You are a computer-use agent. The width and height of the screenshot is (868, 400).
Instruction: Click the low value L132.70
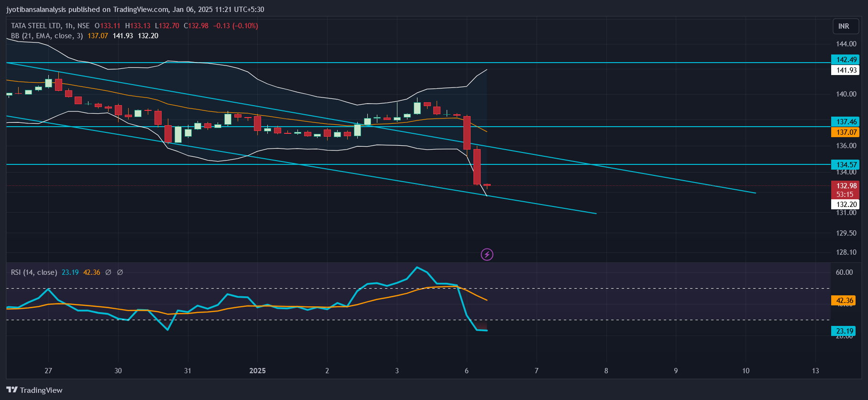click(x=167, y=26)
